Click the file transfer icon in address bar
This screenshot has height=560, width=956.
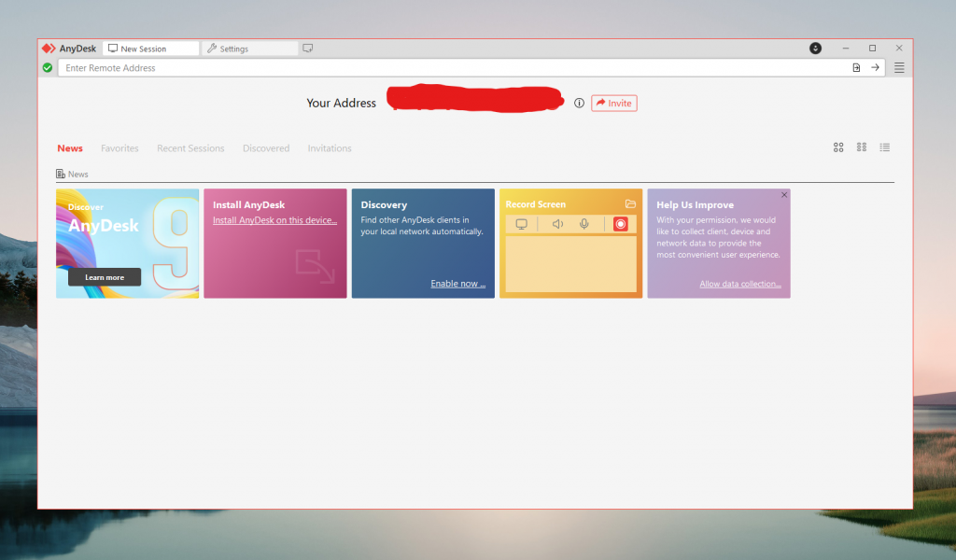(x=856, y=68)
